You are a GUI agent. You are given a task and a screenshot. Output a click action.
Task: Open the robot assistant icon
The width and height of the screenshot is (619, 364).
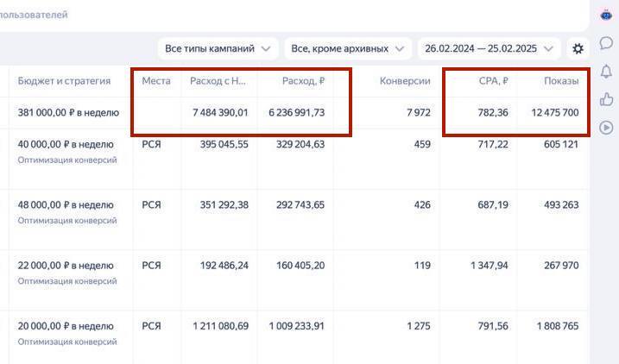606,15
